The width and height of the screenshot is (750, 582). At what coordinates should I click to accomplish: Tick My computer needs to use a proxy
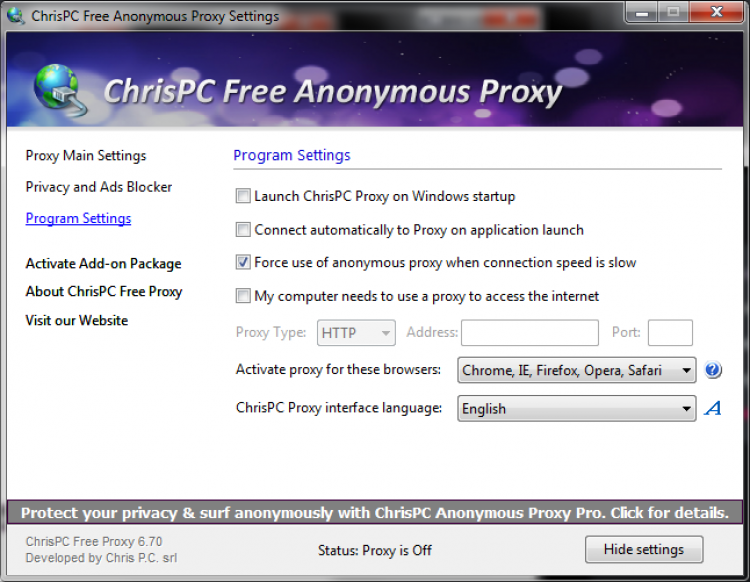pos(243,296)
